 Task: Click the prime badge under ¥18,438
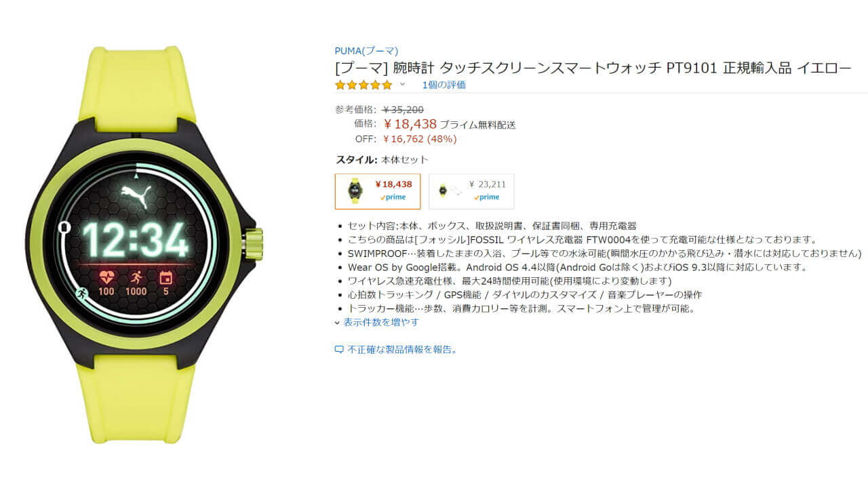(x=393, y=197)
